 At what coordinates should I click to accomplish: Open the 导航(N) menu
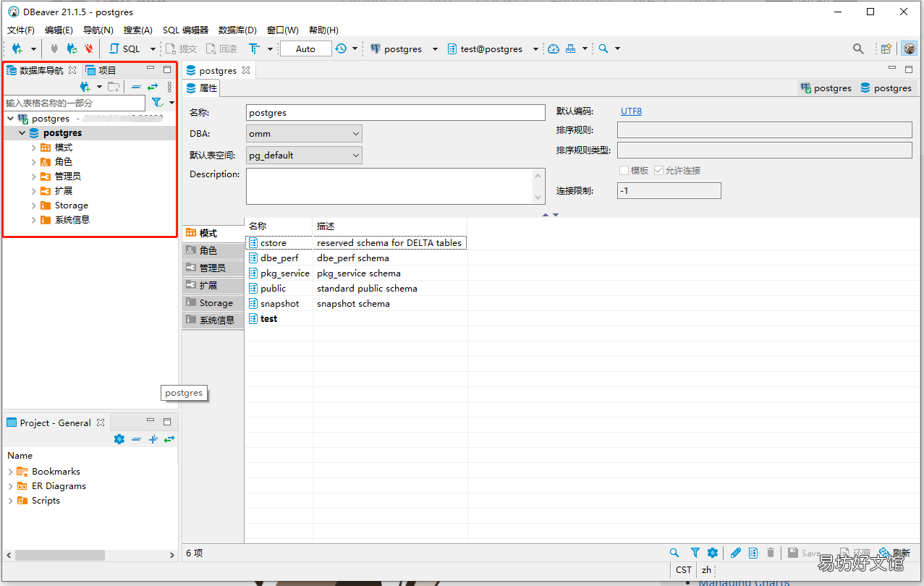coord(98,30)
